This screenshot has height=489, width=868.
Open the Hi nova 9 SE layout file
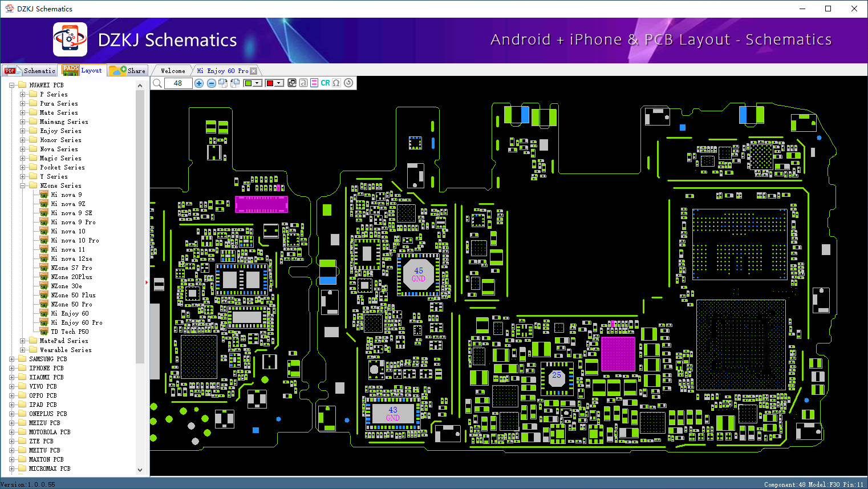point(71,213)
